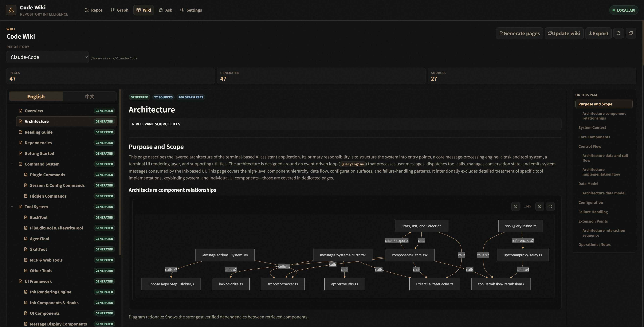Reset the diagram zoom level
Image resolution: width=644 pixels, height=327 pixels.
550,206
